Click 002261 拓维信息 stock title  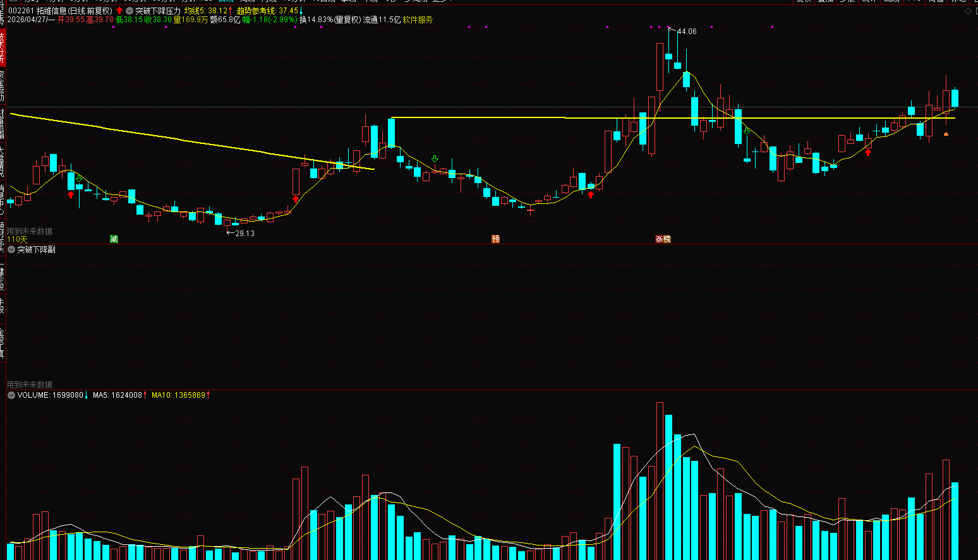click(x=61, y=11)
